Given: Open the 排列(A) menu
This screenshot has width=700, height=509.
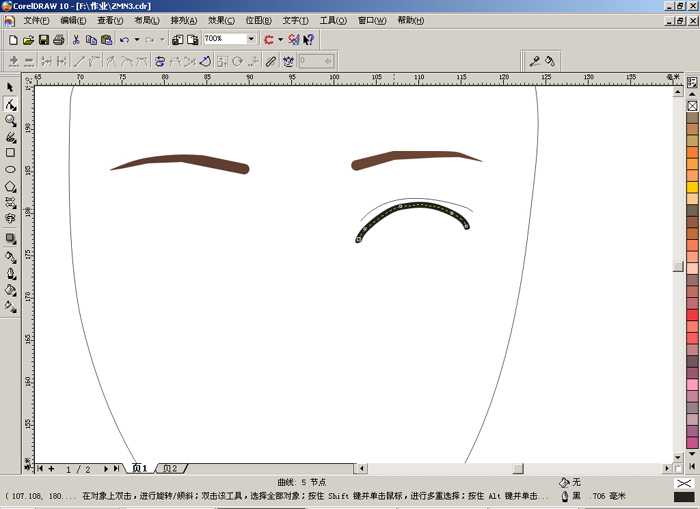Looking at the screenshot, I should coord(183,21).
